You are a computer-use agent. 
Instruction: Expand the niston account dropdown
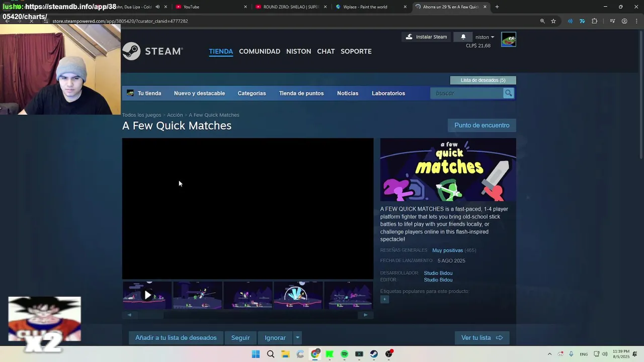tap(485, 37)
